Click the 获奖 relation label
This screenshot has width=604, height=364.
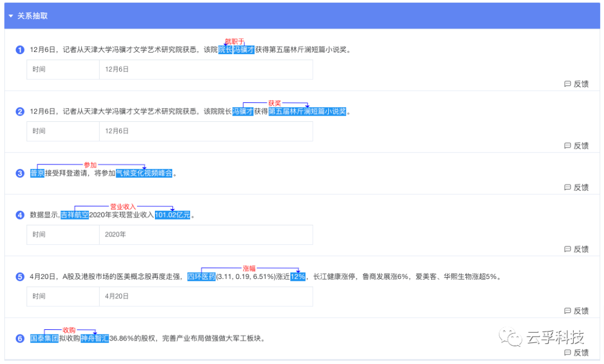(x=275, y=103)
